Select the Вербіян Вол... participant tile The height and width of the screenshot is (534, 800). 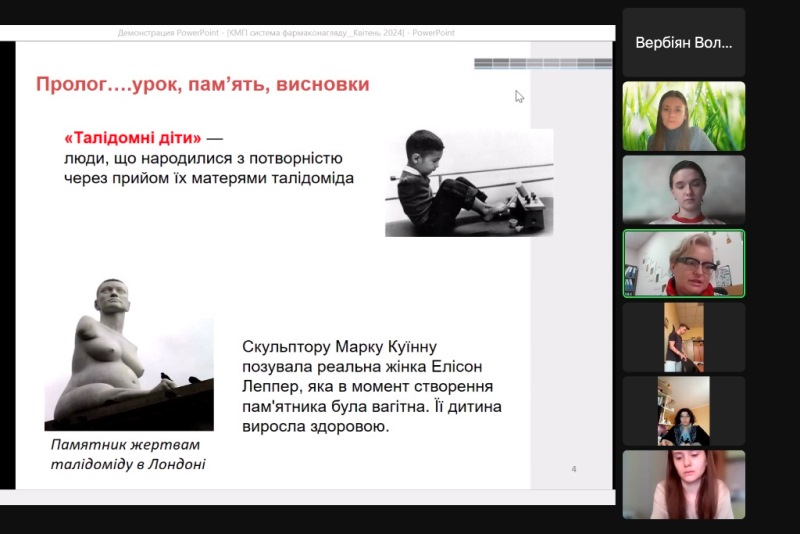[x=684, y=42]
